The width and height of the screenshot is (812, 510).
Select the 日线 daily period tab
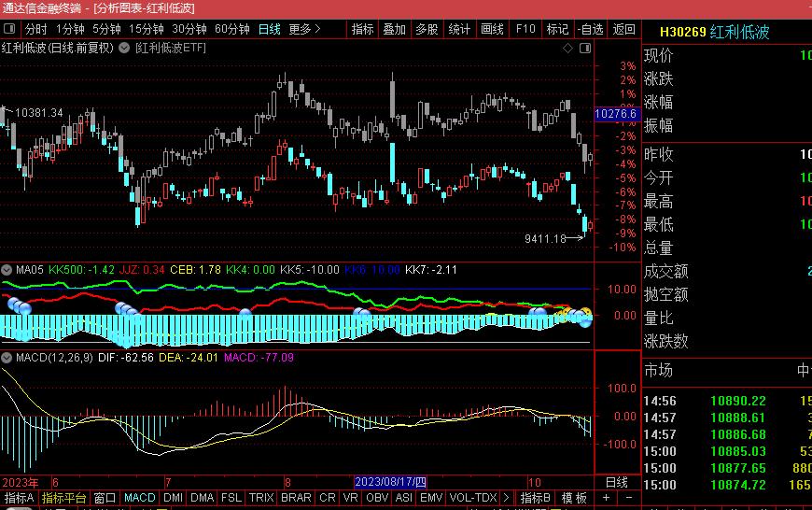[270, 29]
